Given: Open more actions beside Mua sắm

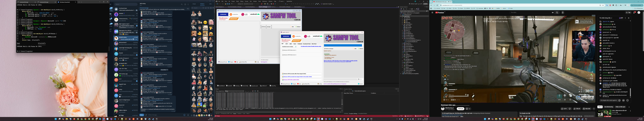Looking at the screenshot, I should [x=594, y=109].
